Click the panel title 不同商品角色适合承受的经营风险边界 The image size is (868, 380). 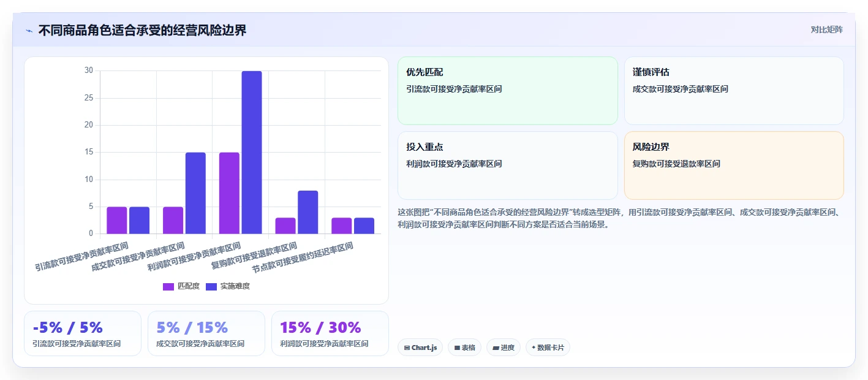point(142,30)
